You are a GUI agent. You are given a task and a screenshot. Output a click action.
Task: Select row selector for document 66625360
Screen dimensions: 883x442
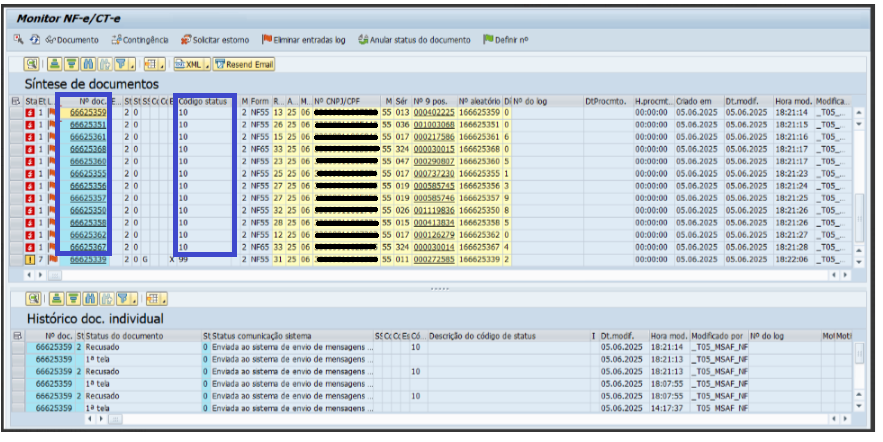[16, 162]
